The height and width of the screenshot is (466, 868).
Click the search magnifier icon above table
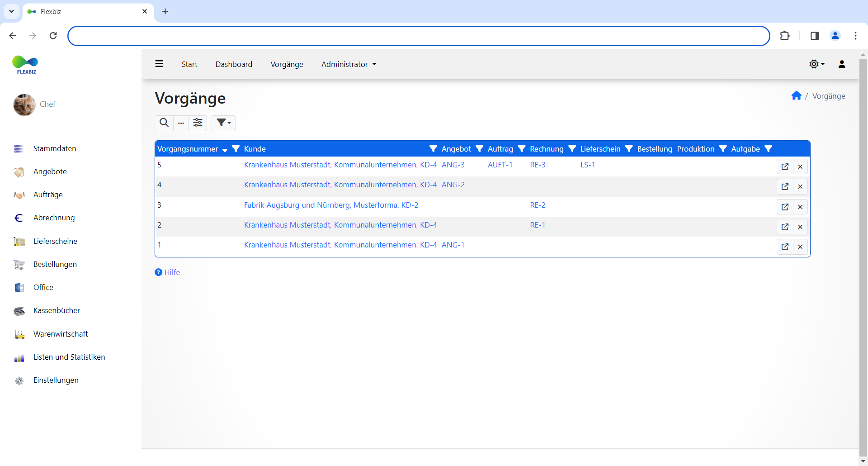(x=164, y=123)
